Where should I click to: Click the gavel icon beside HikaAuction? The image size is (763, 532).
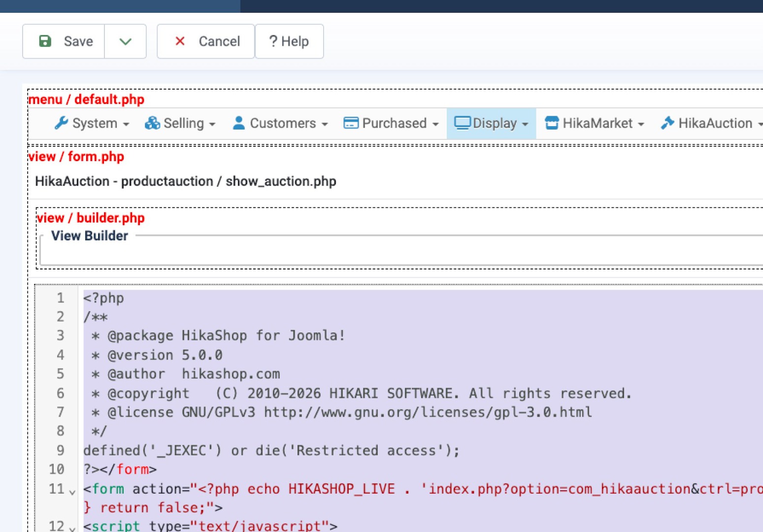point(667,123)
